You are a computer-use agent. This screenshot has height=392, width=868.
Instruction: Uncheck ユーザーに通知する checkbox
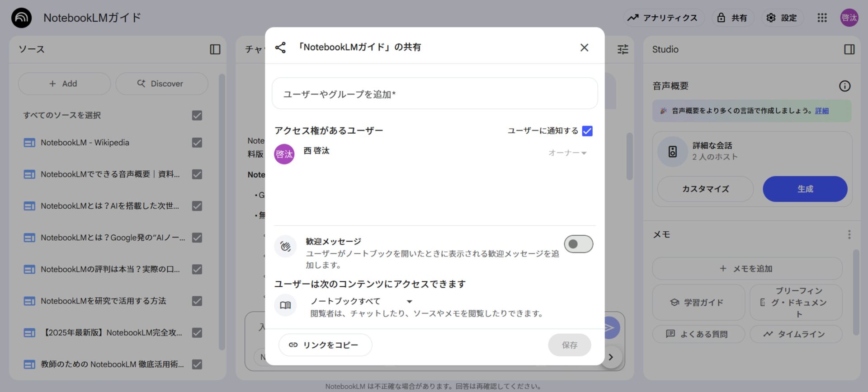pos(587,131)
